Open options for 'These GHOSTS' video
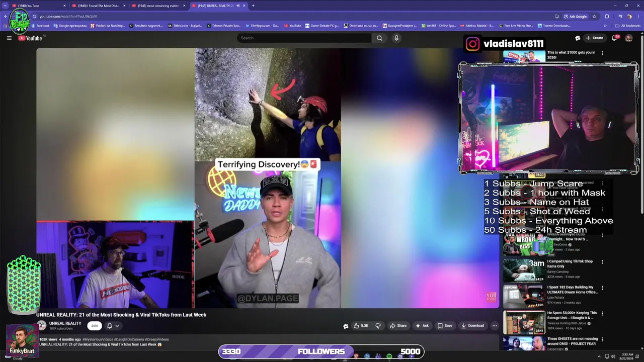 tap(602, 339)
